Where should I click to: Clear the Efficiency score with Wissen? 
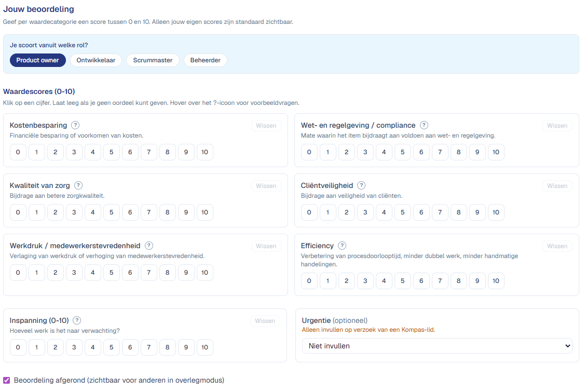pyautogui.click(x=557, y=246)
